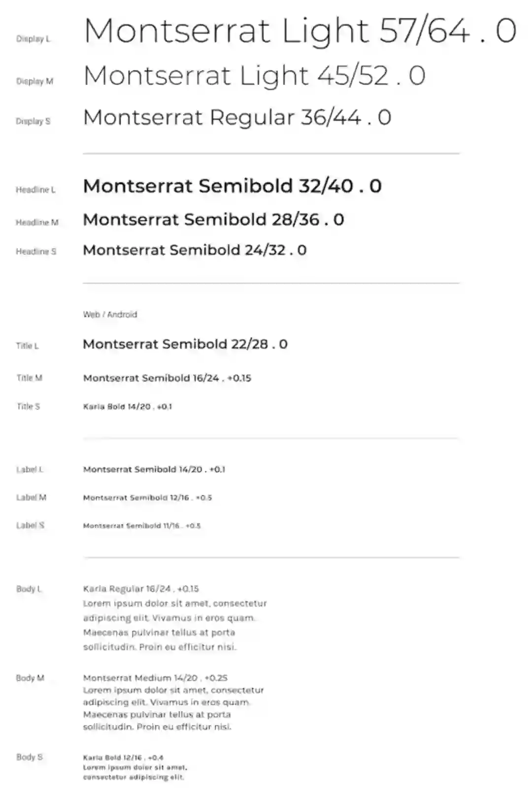The height and width of the screenshot is (796, 532).
Task: Click the Web / Android caption
Action: [110, 314]
